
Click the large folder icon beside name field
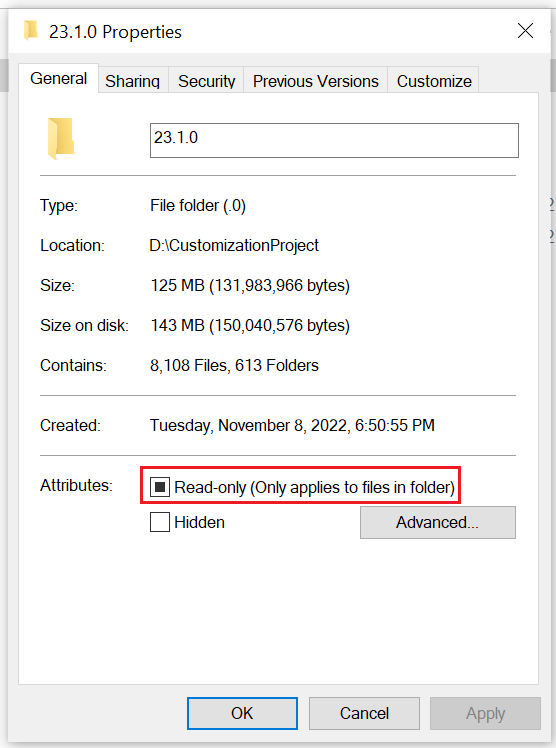61,138
